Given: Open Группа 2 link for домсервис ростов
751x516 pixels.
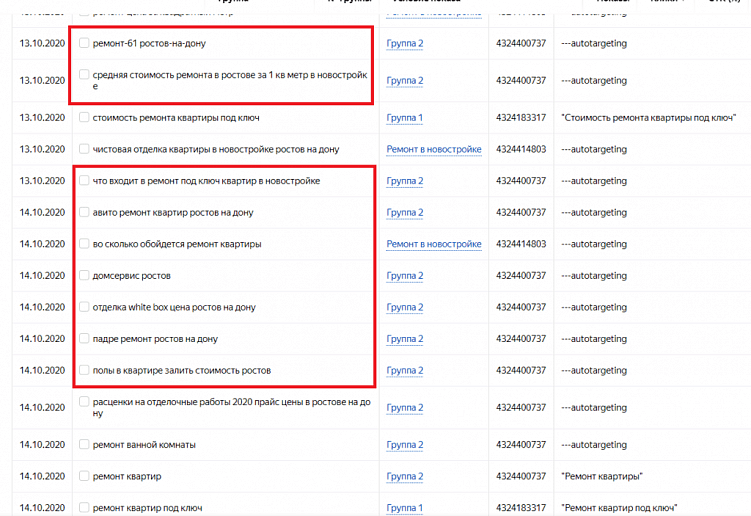Looking at the screenshot, I should pyautogui.click(x=405, y=276).
